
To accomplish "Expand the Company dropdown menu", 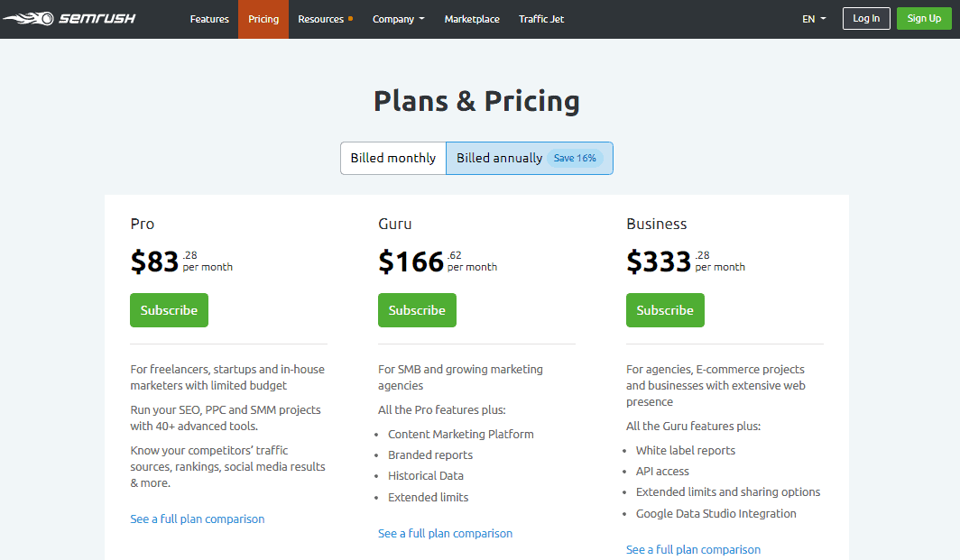I will coord(398,19).
